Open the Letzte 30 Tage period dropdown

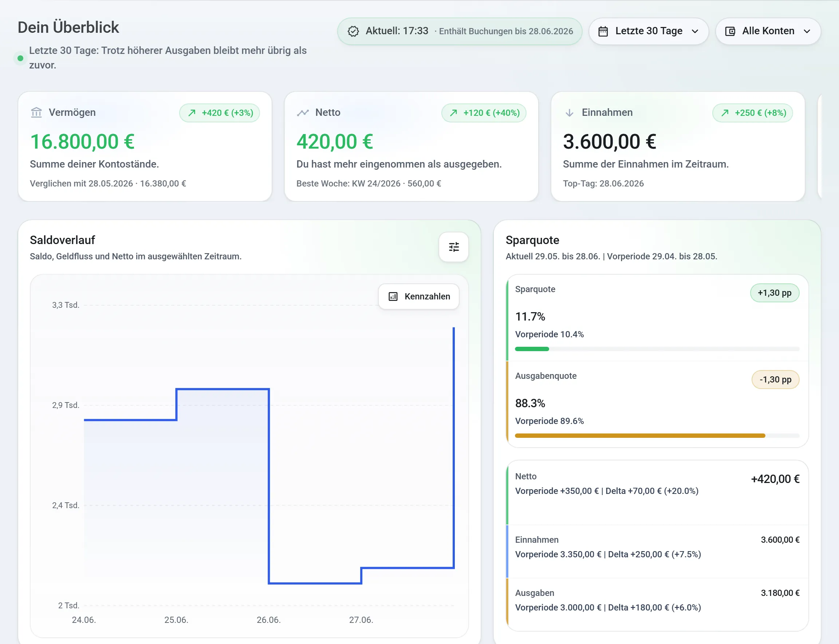tap(649, 31)
